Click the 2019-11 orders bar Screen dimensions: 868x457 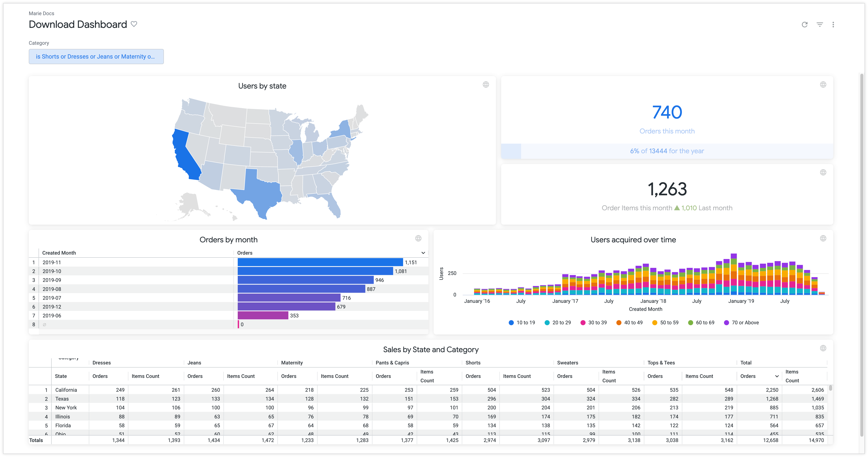click(320, 262)
